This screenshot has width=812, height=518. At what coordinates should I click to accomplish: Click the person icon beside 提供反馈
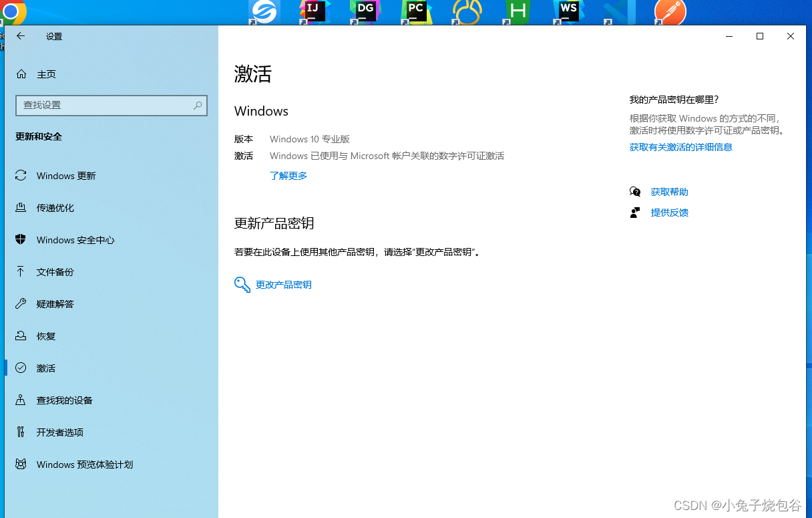point(635,213)
